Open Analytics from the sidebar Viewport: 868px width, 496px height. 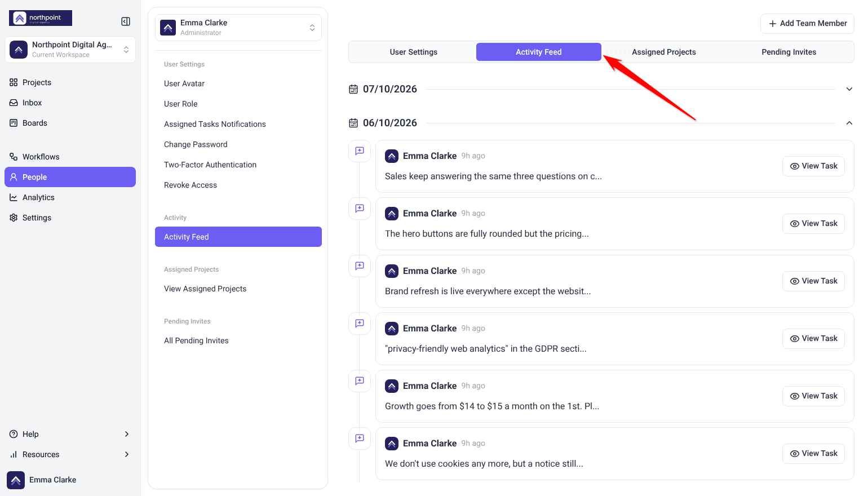70,197
